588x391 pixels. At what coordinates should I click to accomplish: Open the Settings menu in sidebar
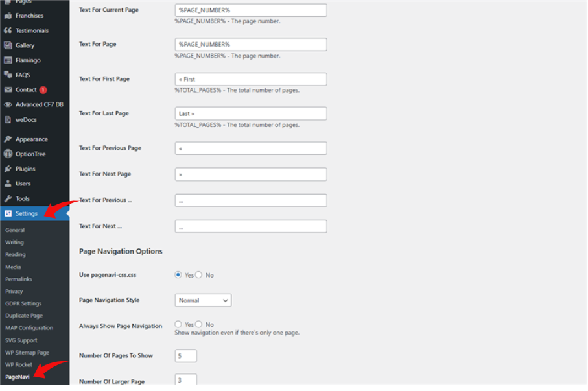27,213
